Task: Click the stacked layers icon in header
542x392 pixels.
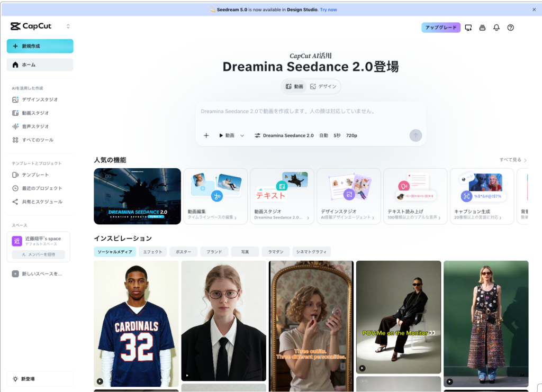Action: click(482, 28)
